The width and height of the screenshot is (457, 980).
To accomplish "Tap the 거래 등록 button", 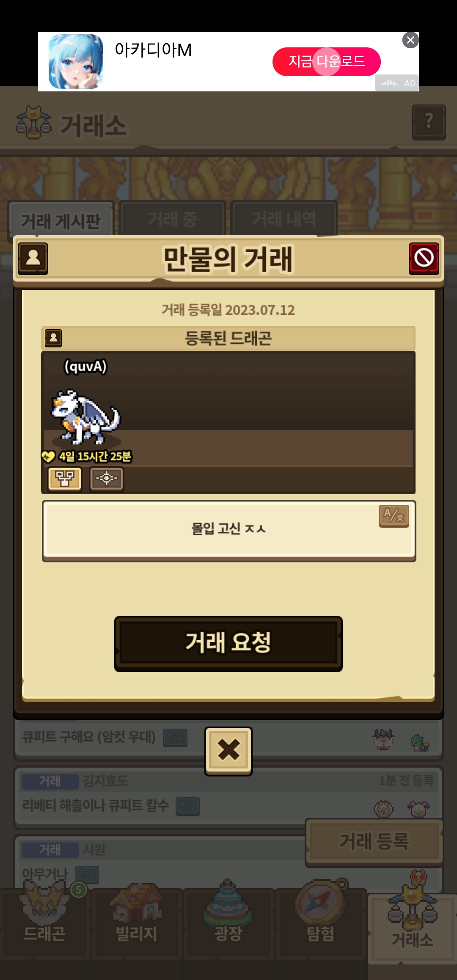I will [374, 842].
